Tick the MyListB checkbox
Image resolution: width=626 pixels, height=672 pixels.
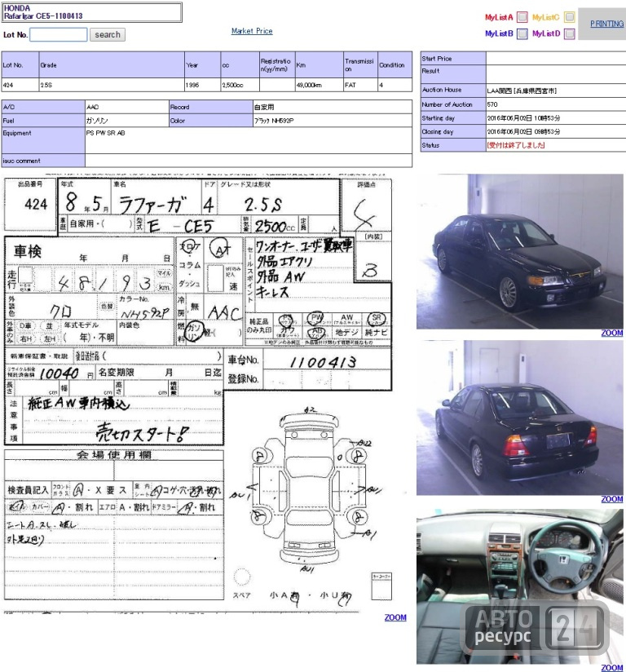[522, 33]
